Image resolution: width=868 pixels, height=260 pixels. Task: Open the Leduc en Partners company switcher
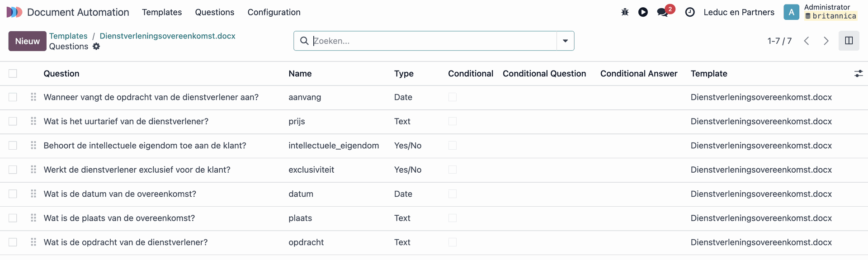click(x=739, y=12)
